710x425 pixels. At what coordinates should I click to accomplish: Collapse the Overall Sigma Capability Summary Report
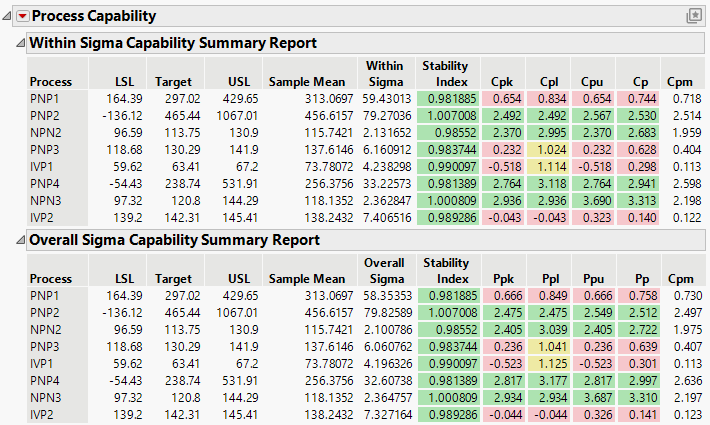[21, 240]
